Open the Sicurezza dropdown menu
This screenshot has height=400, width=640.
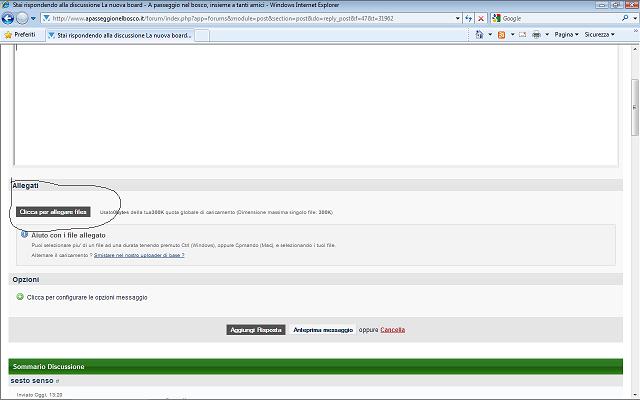(599, 35)
